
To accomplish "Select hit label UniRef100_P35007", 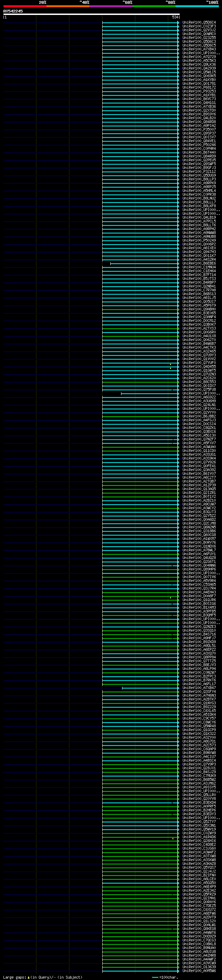I will (199, 129).
